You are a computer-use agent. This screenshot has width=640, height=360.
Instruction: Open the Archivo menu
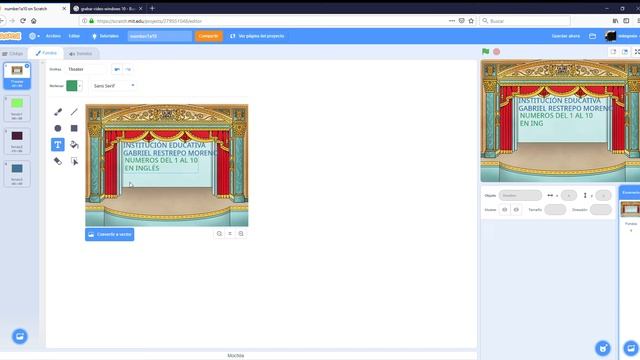click(53, 36)
